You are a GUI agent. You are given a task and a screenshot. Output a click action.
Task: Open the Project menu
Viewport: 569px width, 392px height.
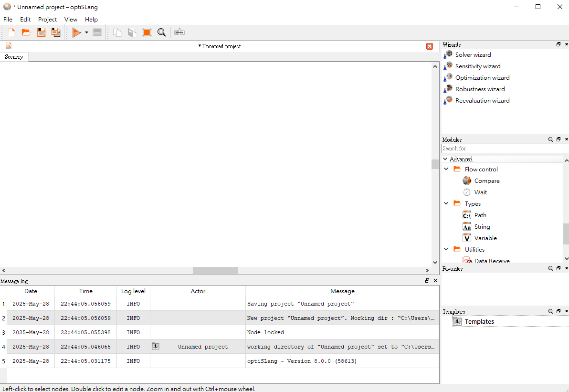pos(47,19)
